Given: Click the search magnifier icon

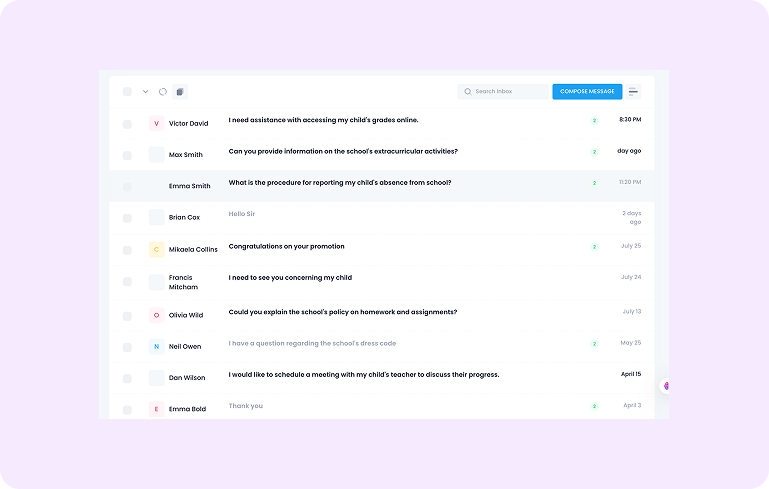Looking at the screenshot, I should point(468,92).
